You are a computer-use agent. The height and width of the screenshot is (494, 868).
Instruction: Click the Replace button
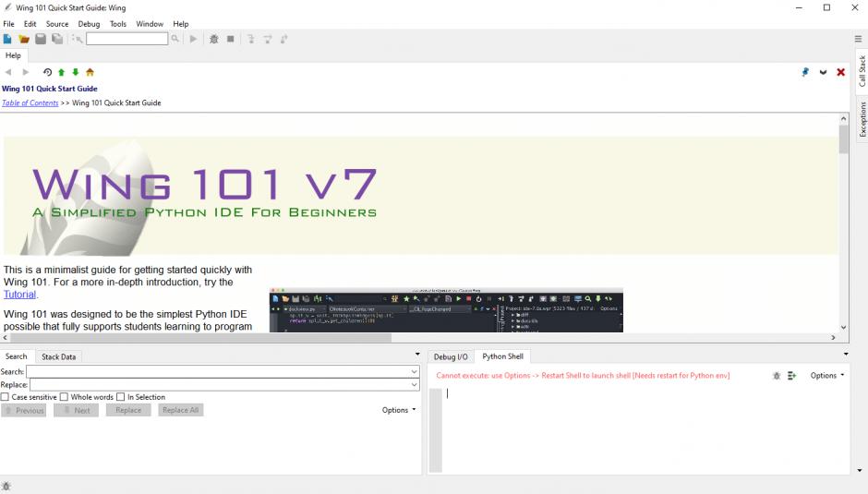click(128, 410)
